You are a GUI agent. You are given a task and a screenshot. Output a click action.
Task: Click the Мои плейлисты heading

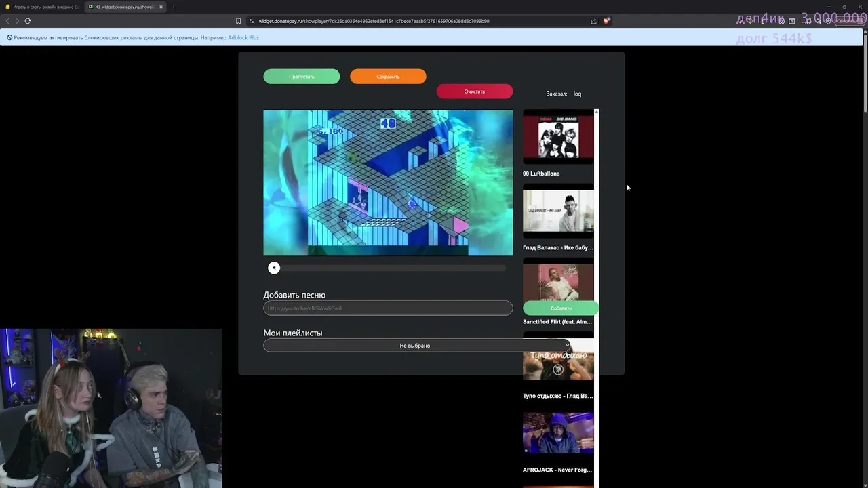pyautogui.click(x=293, y=333)
